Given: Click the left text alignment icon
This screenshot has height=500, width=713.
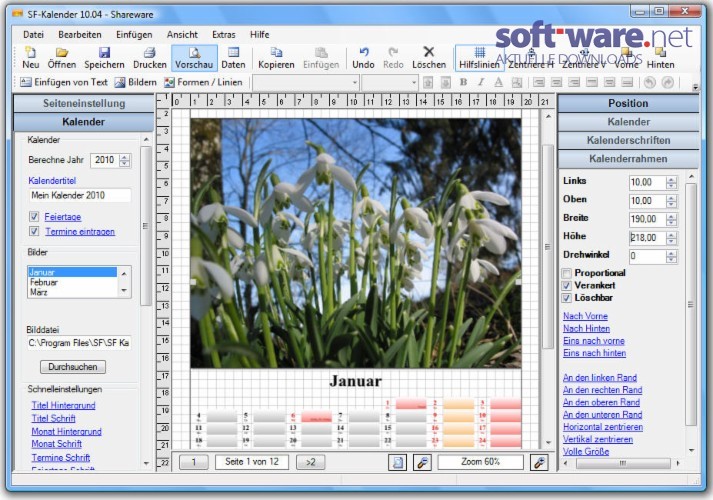Looking at the screenshot, I should [x=539, y=82].
